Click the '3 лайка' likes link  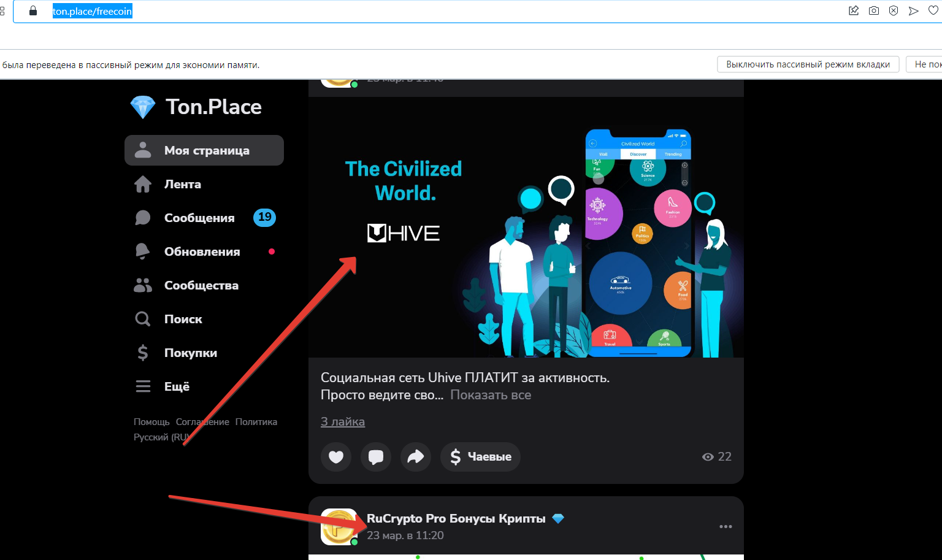(343, 421)
